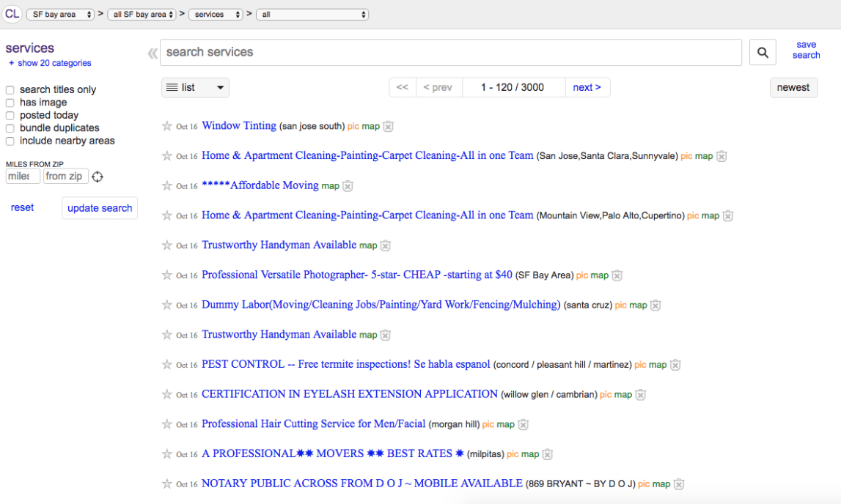841x504 pixels.
Task: Hide the A PROFESSIONAL MOVERS listing
Action: coord(547,454)
